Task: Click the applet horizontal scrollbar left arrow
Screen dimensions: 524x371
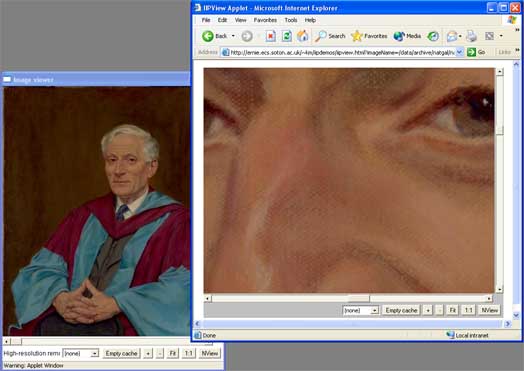Action: coord(208,298)
